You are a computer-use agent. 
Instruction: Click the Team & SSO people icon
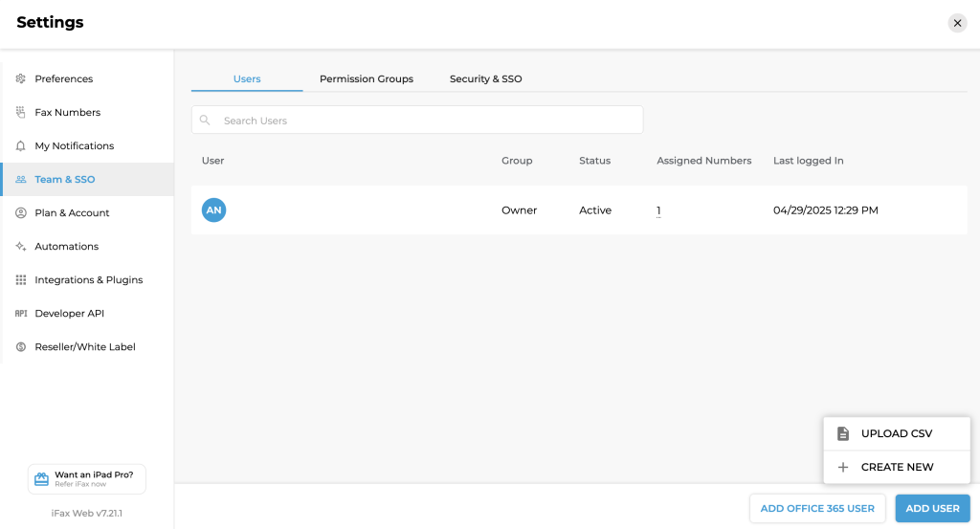coord(21,179)
